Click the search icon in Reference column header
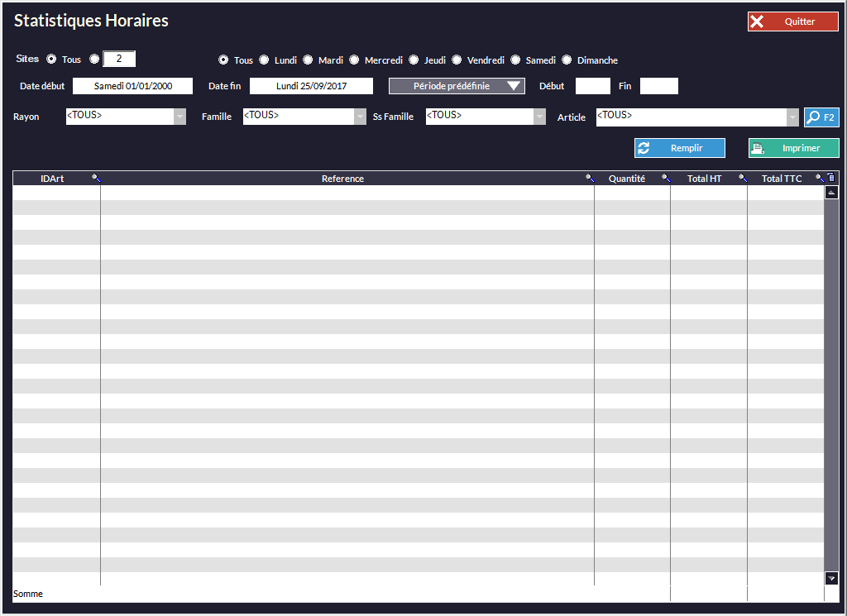Screen dimensions: 847x616 [x=590, y=178]
